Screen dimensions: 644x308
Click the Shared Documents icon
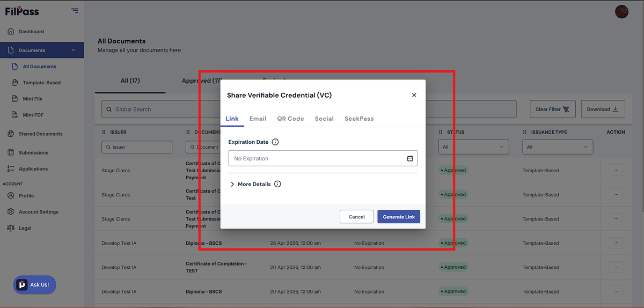[11, 134]
